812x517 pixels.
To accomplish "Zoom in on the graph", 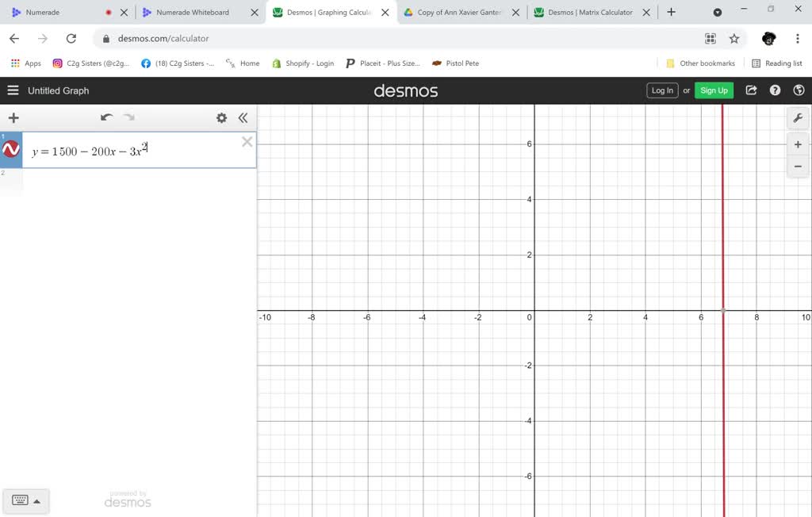I will coord(798,144).
